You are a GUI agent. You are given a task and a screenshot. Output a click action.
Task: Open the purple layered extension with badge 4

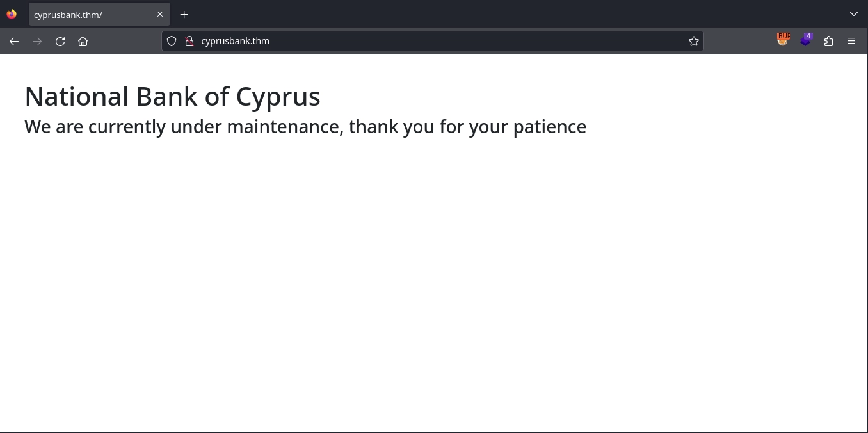806,40
